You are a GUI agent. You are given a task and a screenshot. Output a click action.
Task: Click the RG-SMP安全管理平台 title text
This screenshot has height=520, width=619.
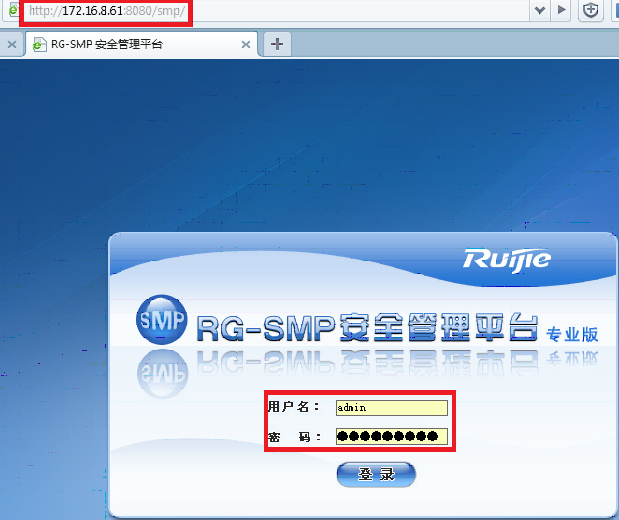(367, 327)
